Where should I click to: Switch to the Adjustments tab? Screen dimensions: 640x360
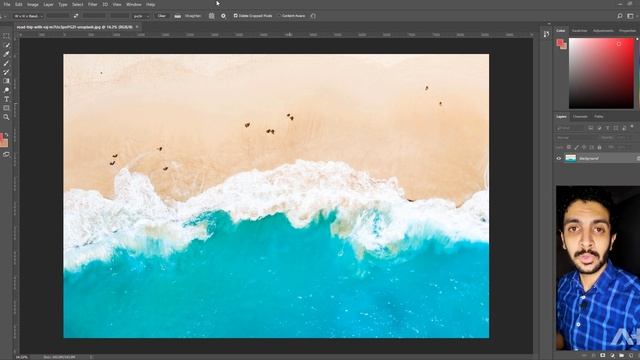tap(603, 31)
